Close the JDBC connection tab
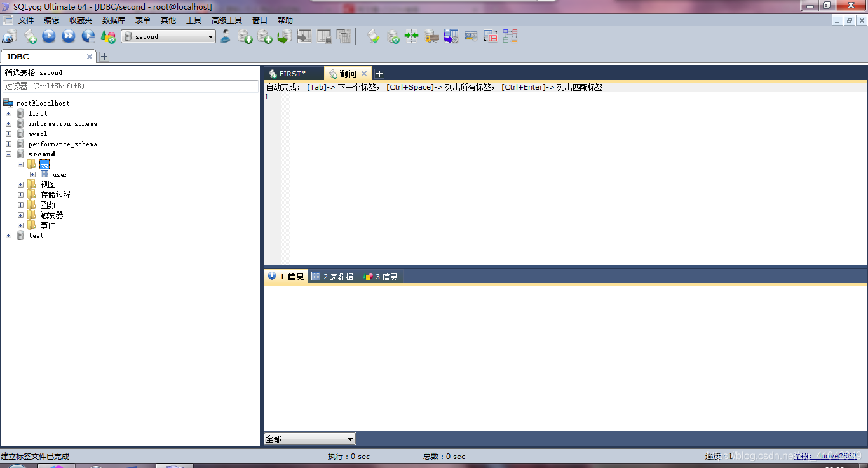Screen dimensions: 868x468 tap(90, 57)
